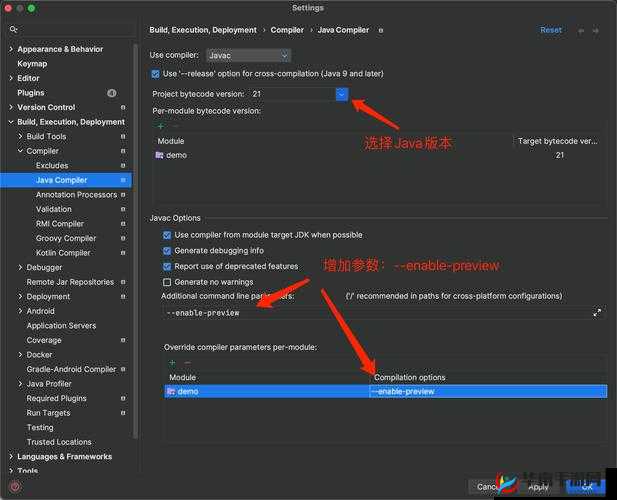Enable Generate no warnings checkbox
The width and height of the screenshot is (617, 500).
pyautogui.click(x=167, y=282)
